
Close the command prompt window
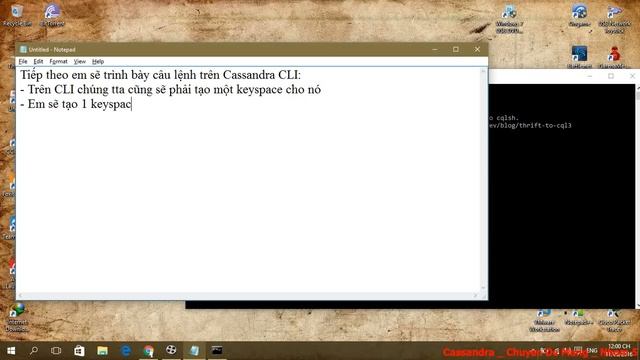(x=632, y=76)
